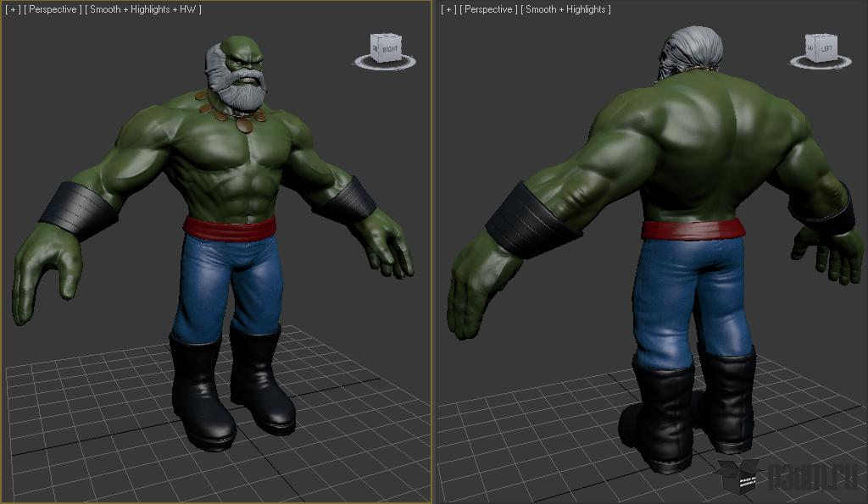
Task: Open the Perspective view menu in the right viewport
Action: click(x=490, y=9)
